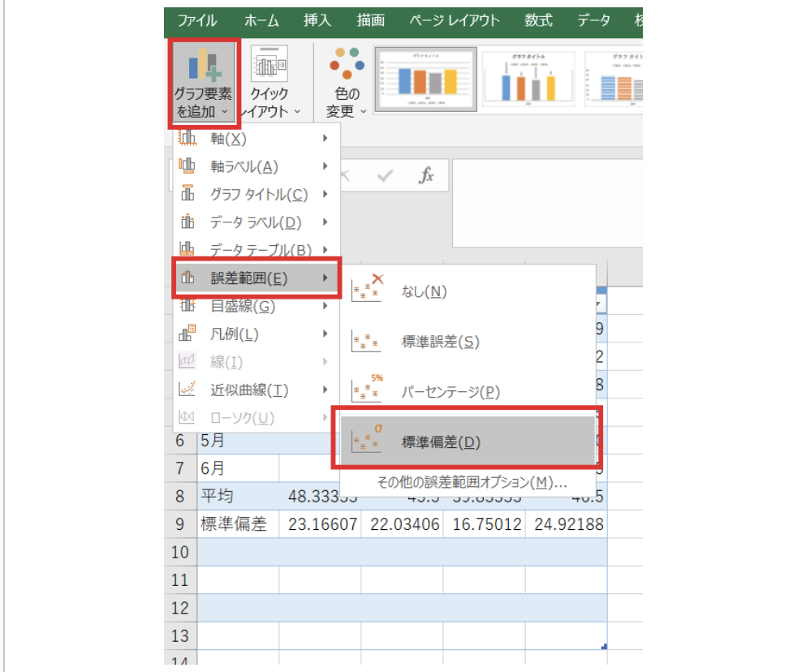Switch to the 数式 ribbon tab

(x=537, y=21)
